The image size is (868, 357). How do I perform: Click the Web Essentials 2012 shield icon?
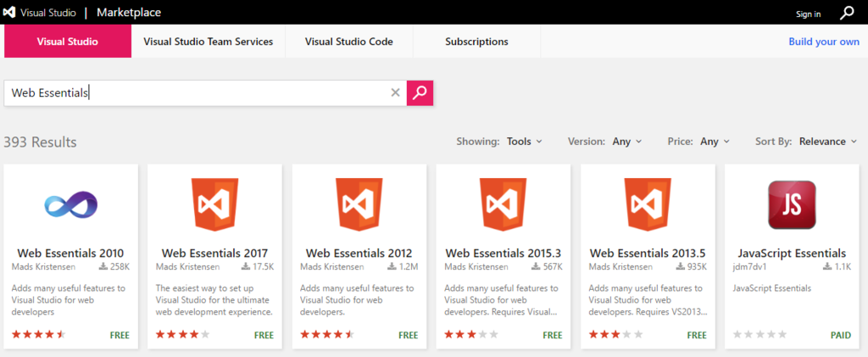coord(359,204)
